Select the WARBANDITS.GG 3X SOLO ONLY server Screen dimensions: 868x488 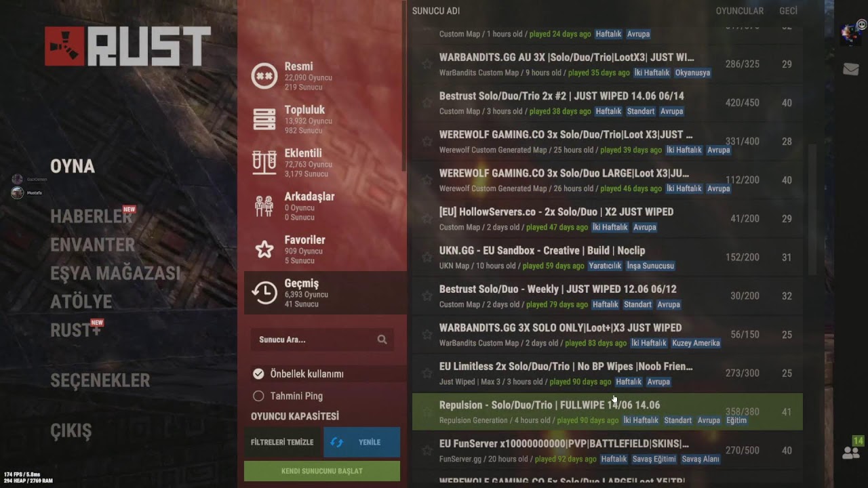coord(608,335)
